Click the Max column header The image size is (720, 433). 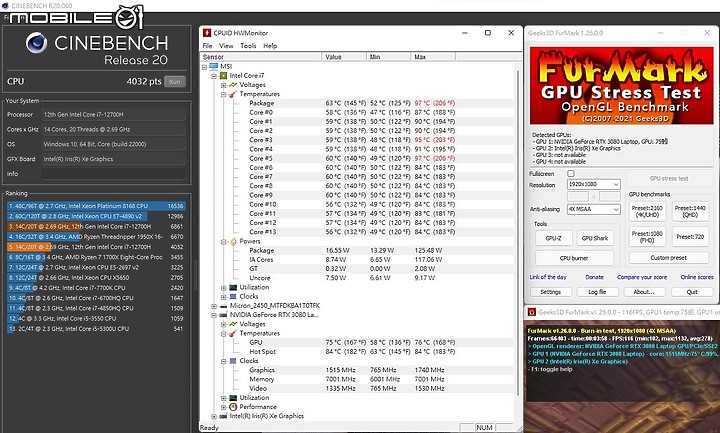(x=433, y=57)
